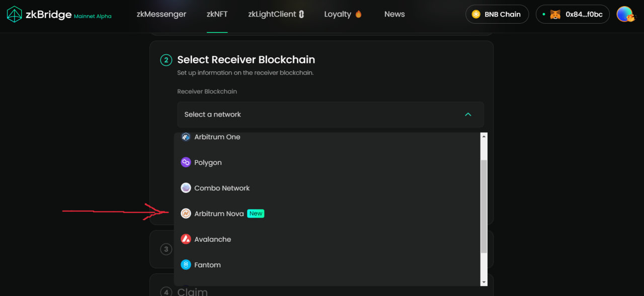Image resolution: width=644 pixels, height=296 pixels.
Task: Click the Avalanche network icon
Action: [186, 239]
